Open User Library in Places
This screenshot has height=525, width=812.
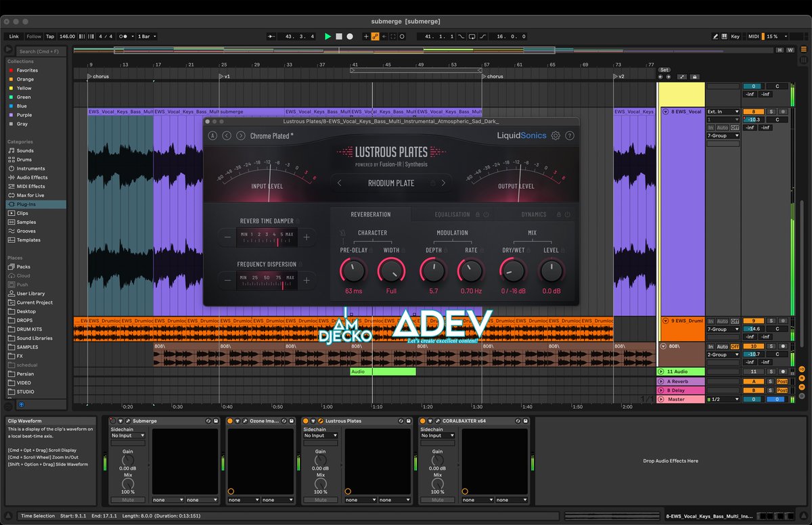[x=30, y=294]
